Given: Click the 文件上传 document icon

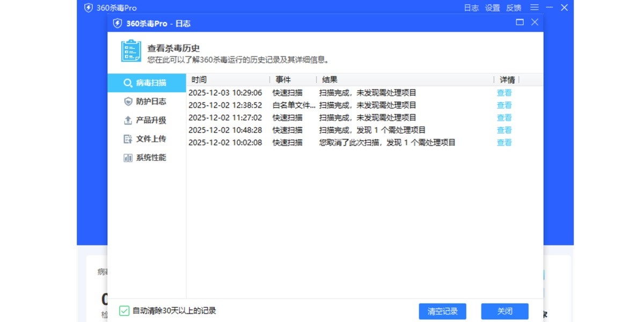Looking at the screenshot, I should pos(128,139).
